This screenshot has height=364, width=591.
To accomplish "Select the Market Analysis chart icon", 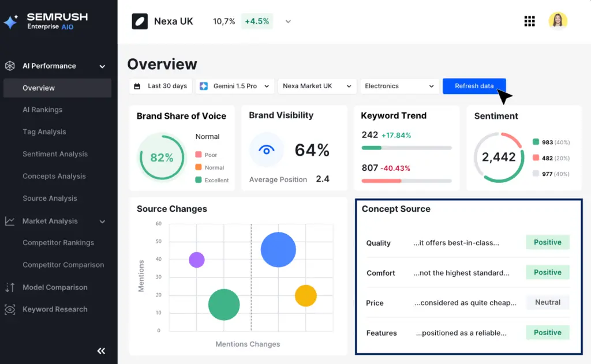I will [9, 221].
